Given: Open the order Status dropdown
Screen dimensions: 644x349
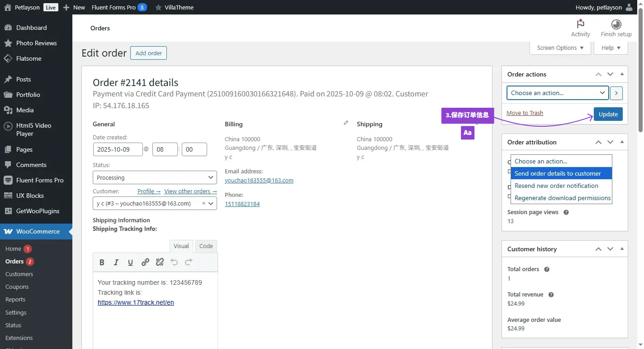Looking at the screenshot, I should tap(155, 177).
